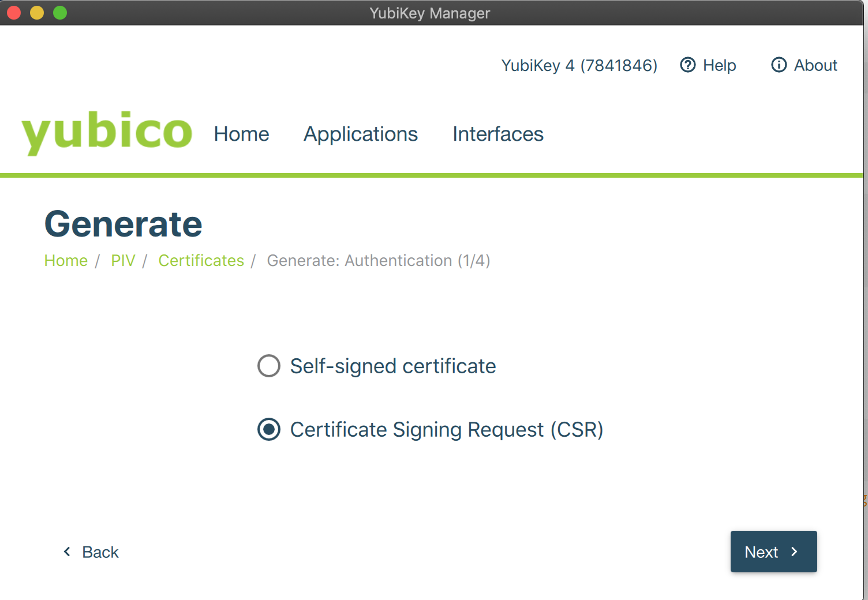The width and height of the screenshot is (868, 600).
Task: Open the Applications menu
Action: (x=361, y=134)
